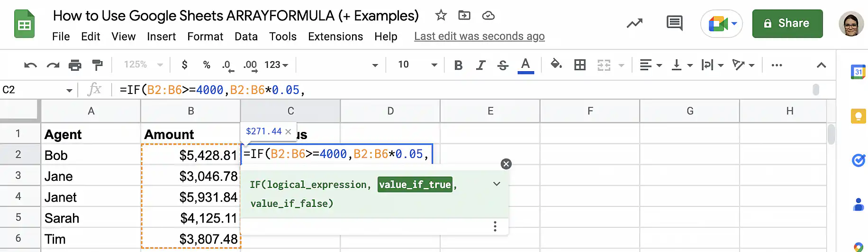Open 'Last edit was seconds ago' link
The image size is (868, 252).
coord(479,37)
